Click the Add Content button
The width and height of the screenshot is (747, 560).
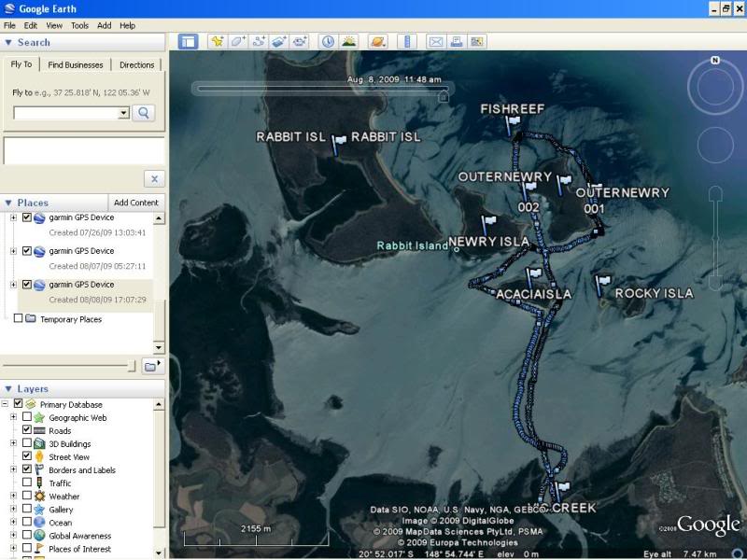(x=135, y=203)
